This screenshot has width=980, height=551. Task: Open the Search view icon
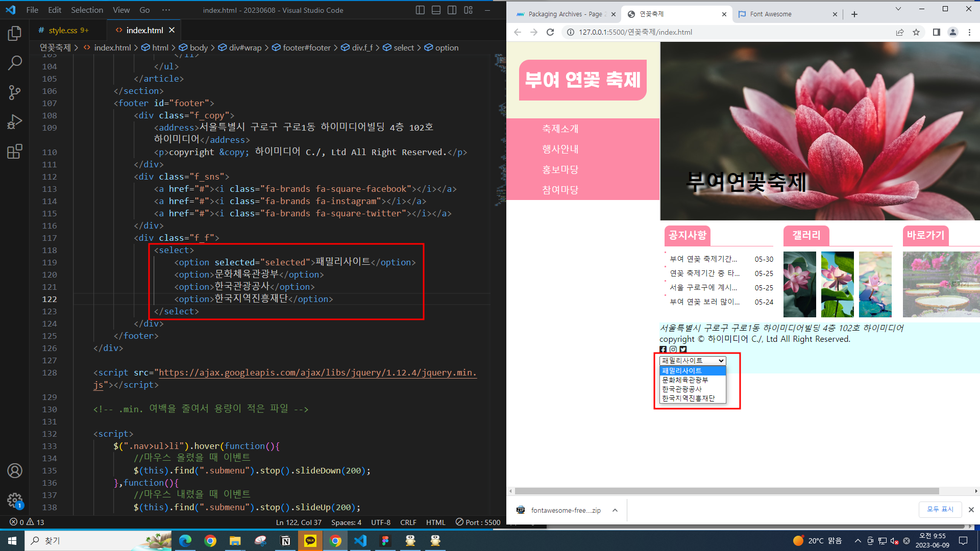click(15, 63)
